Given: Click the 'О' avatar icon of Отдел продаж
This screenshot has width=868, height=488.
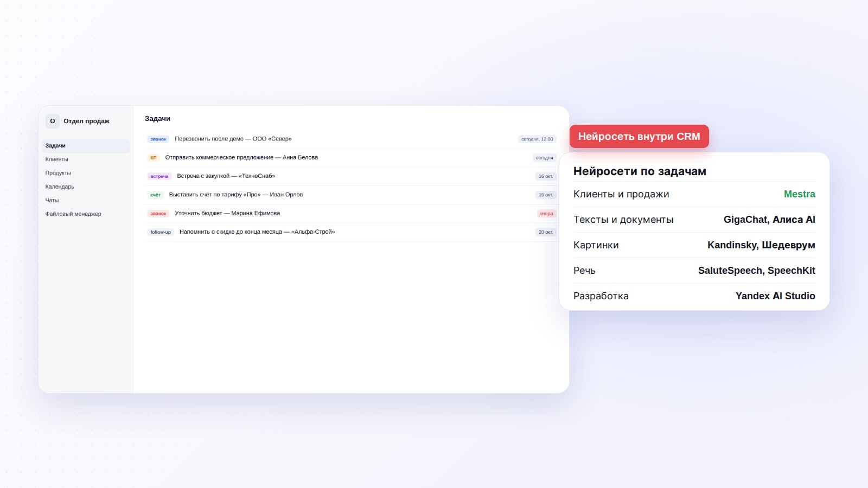Looking at the screenshot, I should [53, 121].
